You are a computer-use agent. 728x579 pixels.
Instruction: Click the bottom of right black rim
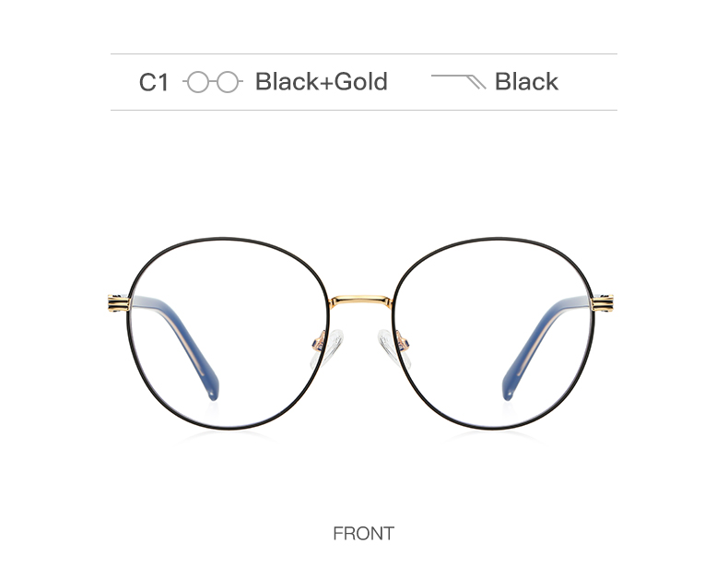pos(495,426)
